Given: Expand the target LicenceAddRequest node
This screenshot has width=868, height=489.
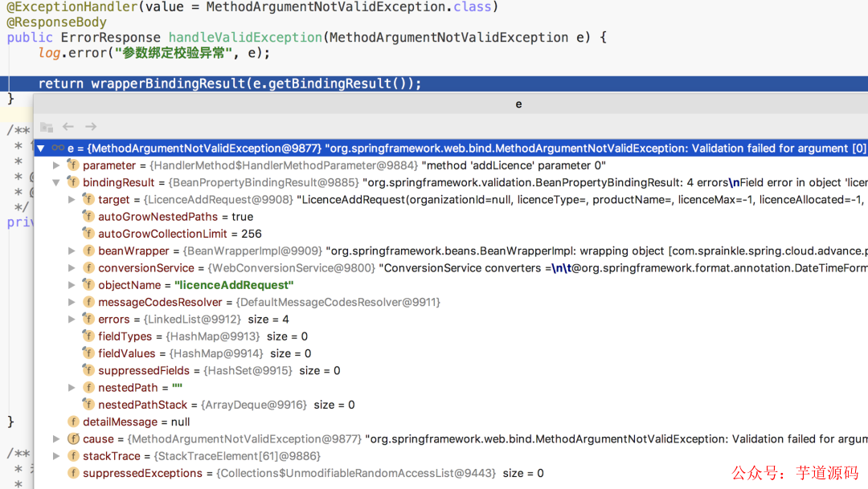Looking at the screenshot, I should click(72, 200).
